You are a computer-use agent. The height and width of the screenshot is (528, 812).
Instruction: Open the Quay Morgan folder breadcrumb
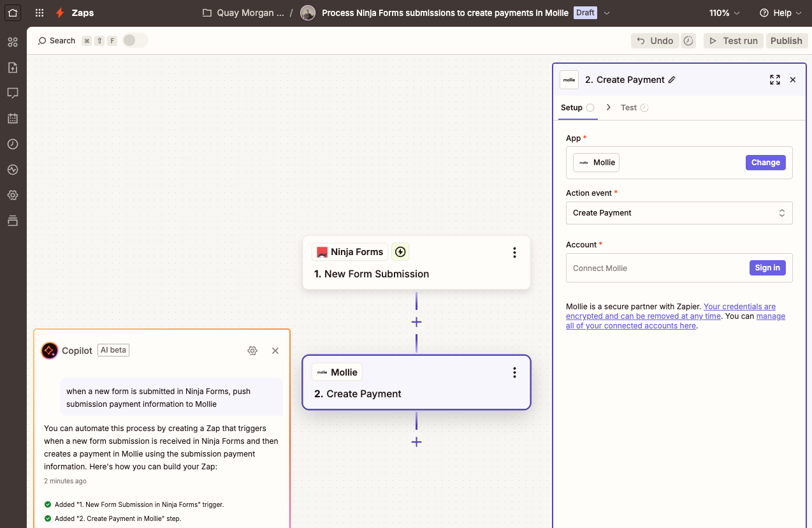pyautogui.click(x=243, y=13)
